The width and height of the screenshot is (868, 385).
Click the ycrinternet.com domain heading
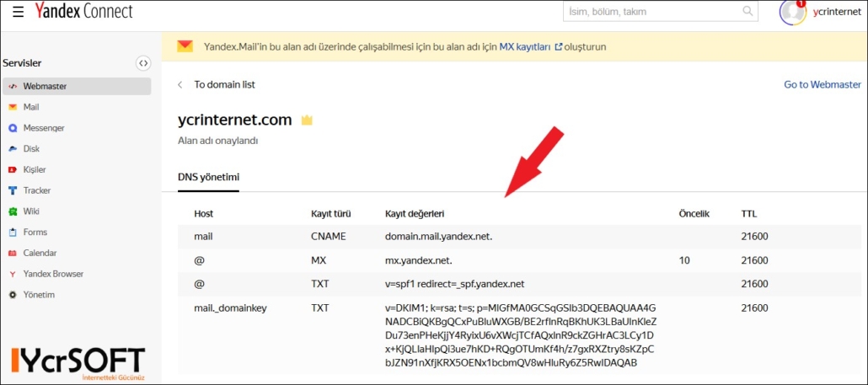pyautogui.click(x=235, y=120)
